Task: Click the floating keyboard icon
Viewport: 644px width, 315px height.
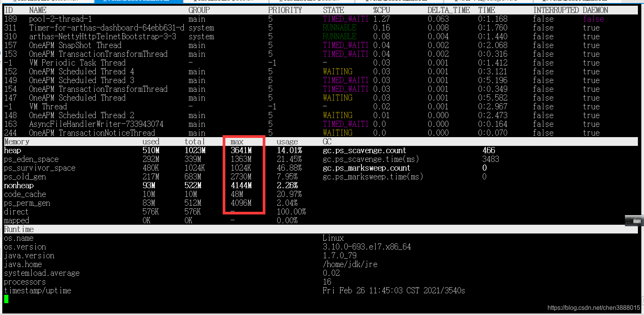Action: coord(637,221)
